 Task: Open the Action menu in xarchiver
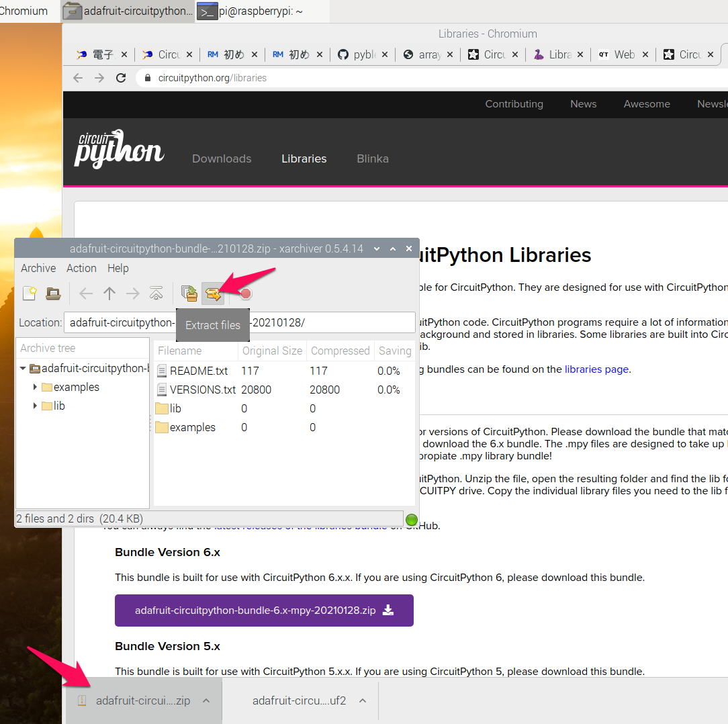tap(81, 268)
